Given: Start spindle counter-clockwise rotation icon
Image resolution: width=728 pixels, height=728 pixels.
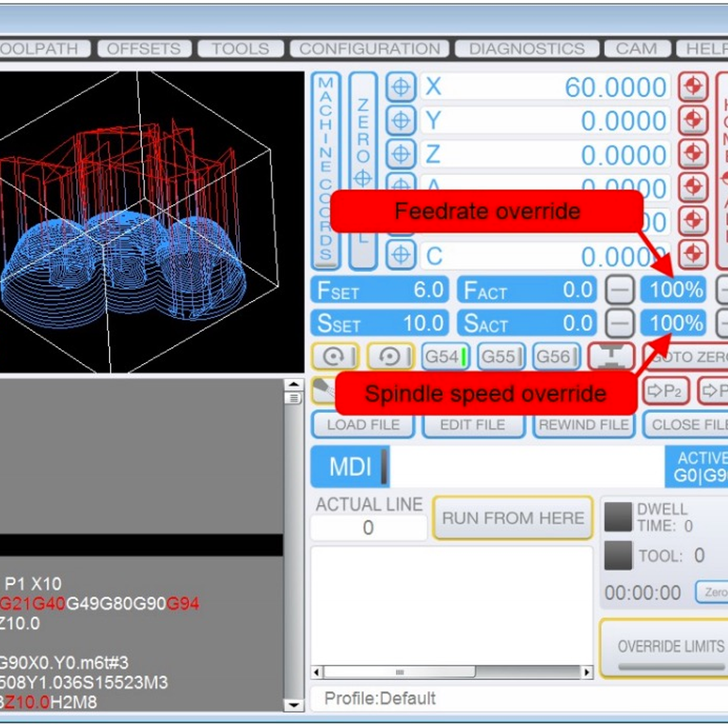Looking at the screenshot, I should click(x=390, y=356).
